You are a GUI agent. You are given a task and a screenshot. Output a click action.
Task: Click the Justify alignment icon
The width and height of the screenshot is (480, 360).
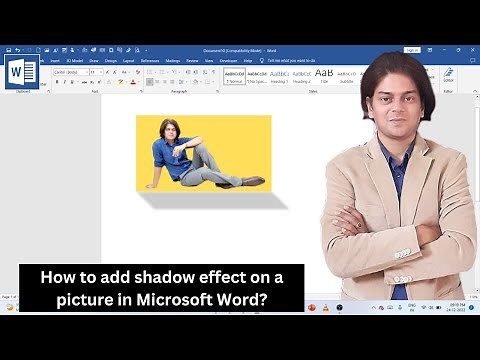click(172, 82)
